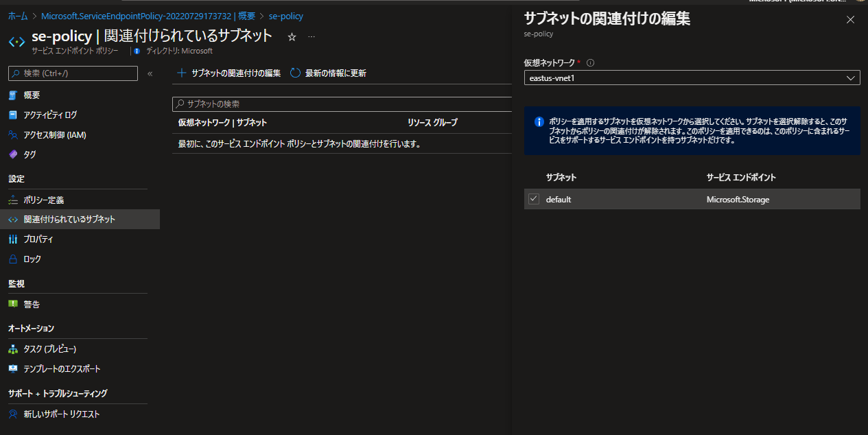Screen dimensions: 868x435
Task: Click リソース グループ column header
Action: tap(432, 123)
